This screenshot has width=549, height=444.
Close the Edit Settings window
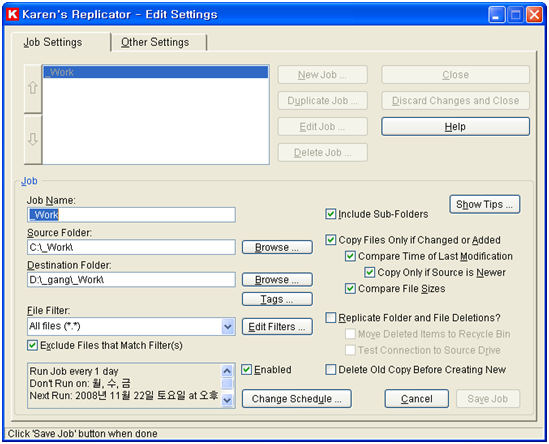click(x=534, y=15)
